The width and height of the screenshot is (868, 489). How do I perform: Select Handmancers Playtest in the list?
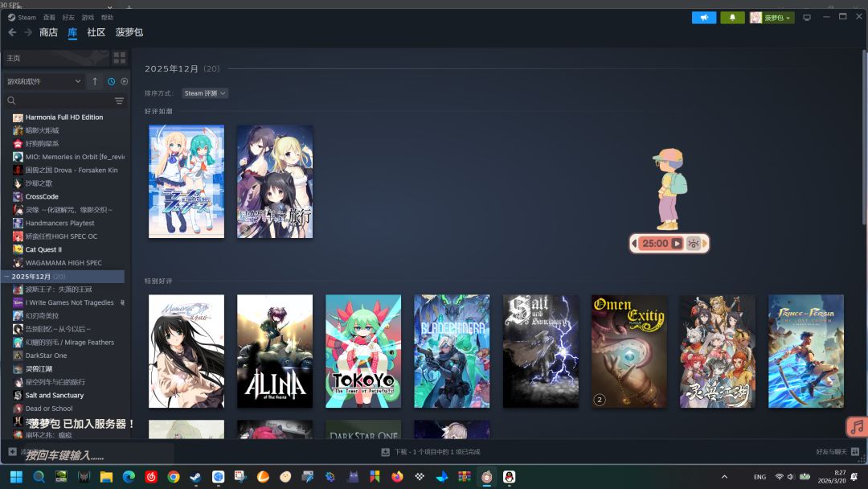(59, 223)
